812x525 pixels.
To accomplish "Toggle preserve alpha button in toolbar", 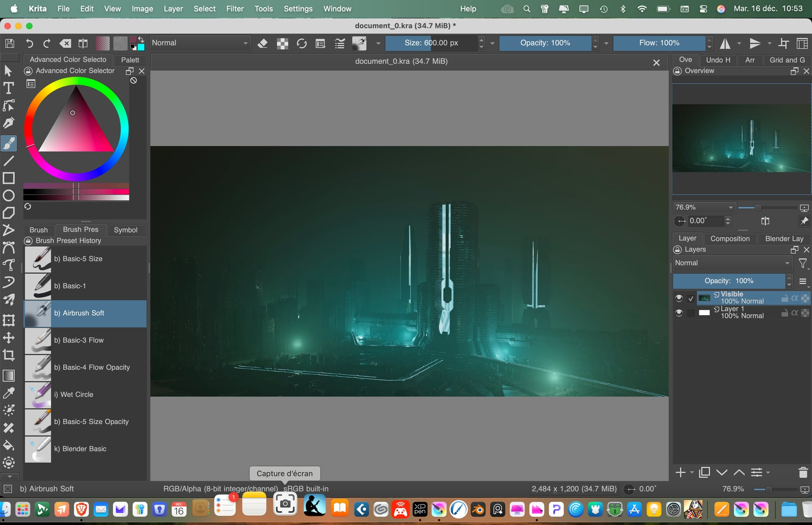I will [x=282, y=43].
